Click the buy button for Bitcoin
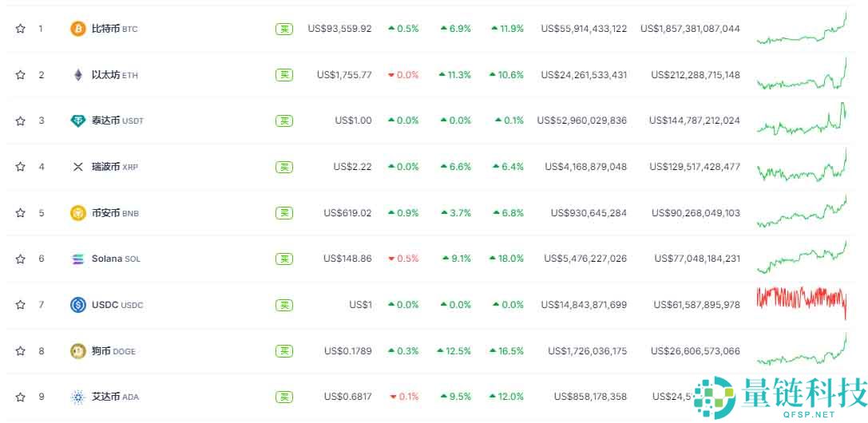 coord(284,29)
